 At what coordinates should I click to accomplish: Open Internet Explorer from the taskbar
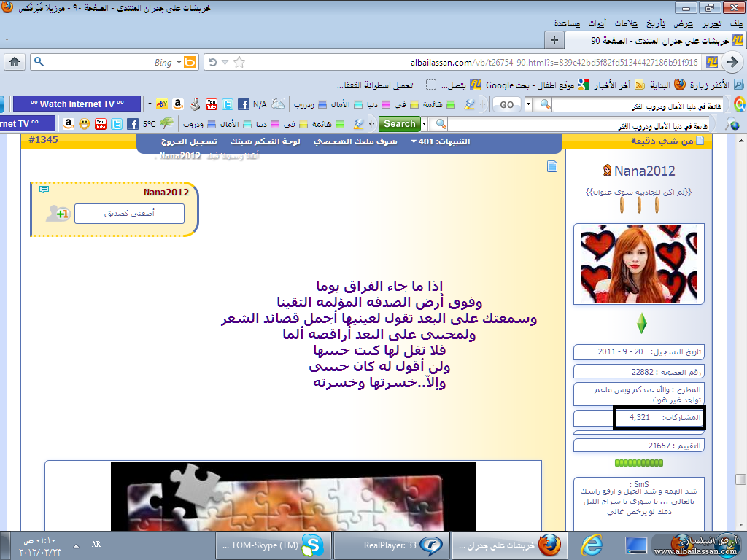point(592,545)
